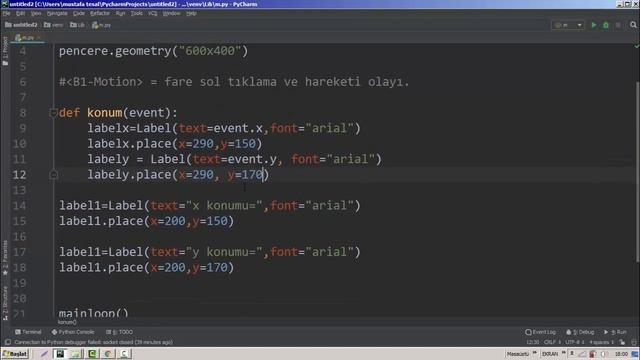Screen dimensions: 640x360
Task: Open the Window menu
Action: (171, 13)
